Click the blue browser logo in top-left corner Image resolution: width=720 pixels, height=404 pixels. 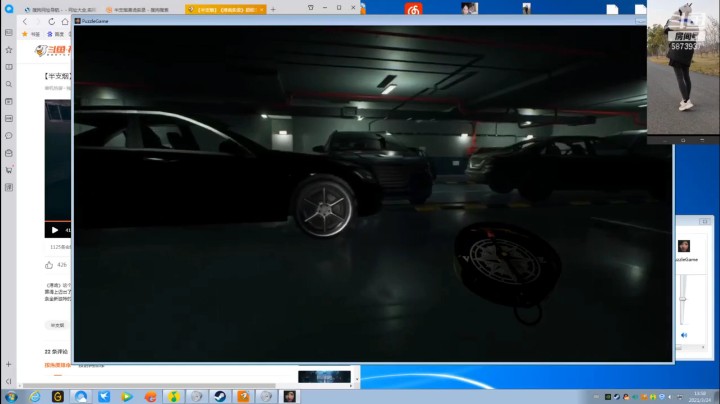click(x=9, y=8)
